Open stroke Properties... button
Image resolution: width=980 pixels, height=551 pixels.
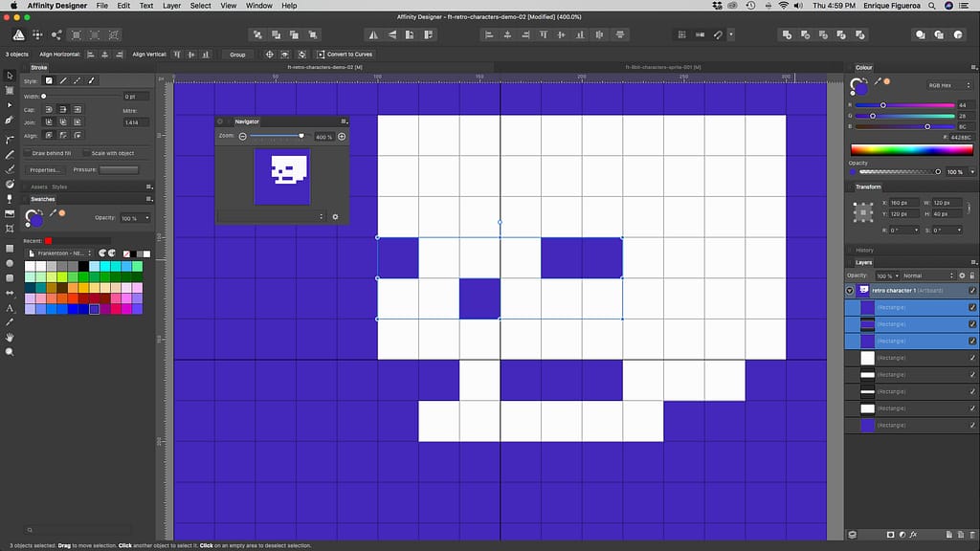44,170
